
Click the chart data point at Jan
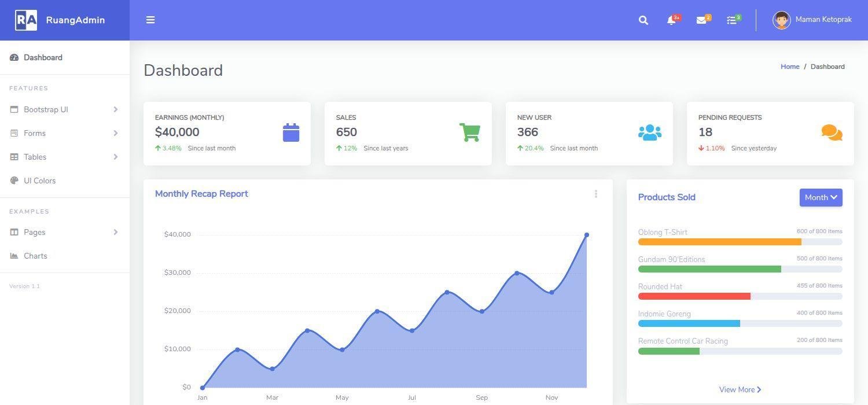coord(202,388)
